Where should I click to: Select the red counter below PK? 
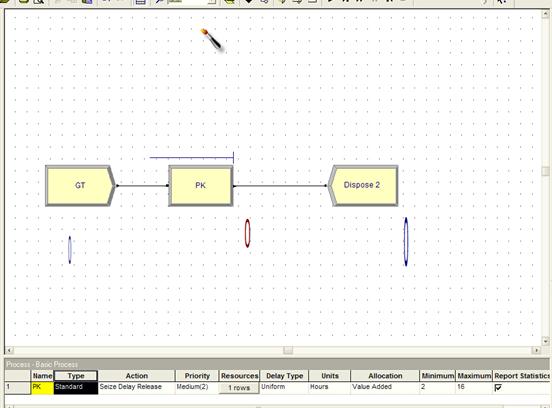pyautogui.click(x=247, y=233)
